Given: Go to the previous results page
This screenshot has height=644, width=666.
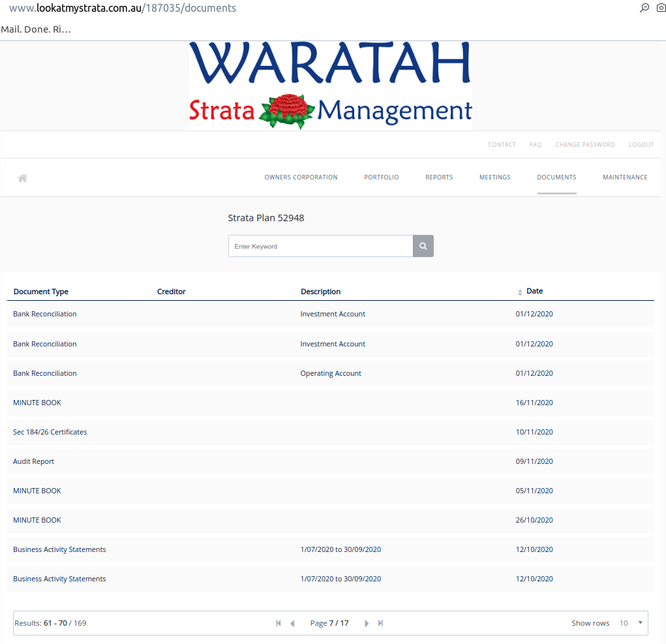Looking at the screenshot, I should coord(292,623).
